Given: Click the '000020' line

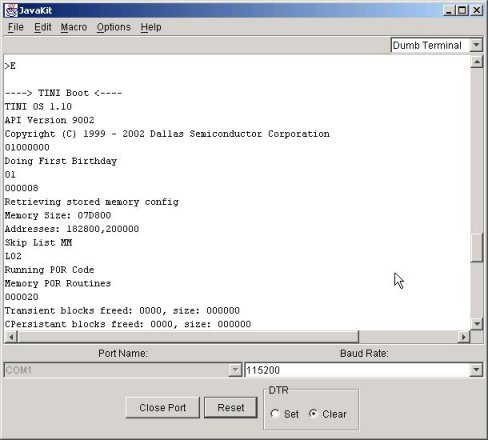Looking at the screenshot, I should pyautogui.click(x=21, y=297).
